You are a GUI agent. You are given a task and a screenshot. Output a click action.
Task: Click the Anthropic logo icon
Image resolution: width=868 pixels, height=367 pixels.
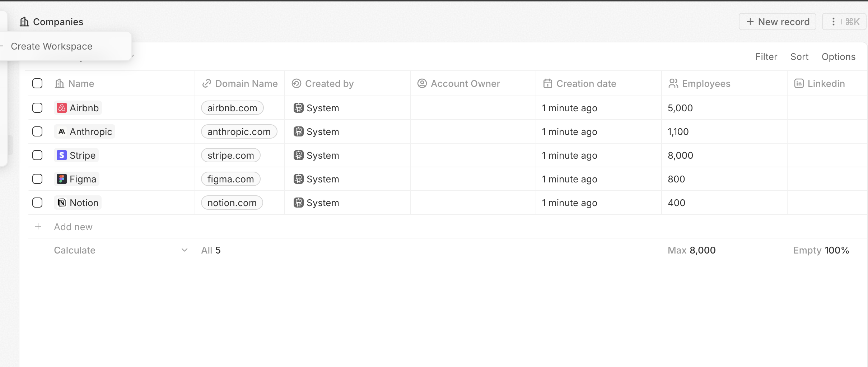pyautogui.click(x=62, y=131)
